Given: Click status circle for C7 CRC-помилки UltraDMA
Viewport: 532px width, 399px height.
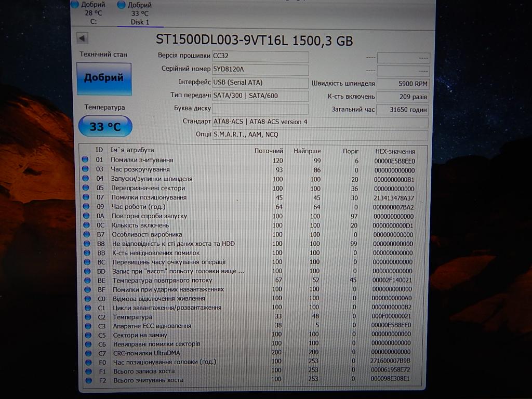Looking at the screenshot, I should [x=89, y=353].
